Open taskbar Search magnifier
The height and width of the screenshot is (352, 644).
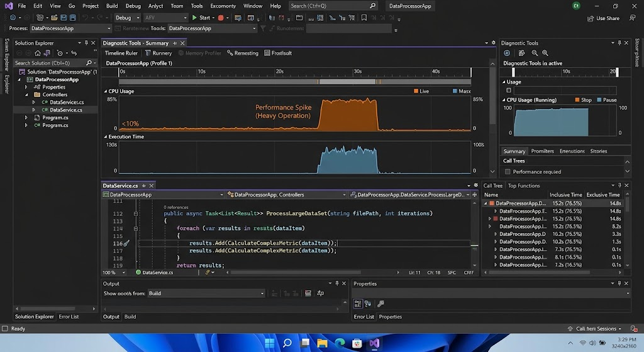287,343
